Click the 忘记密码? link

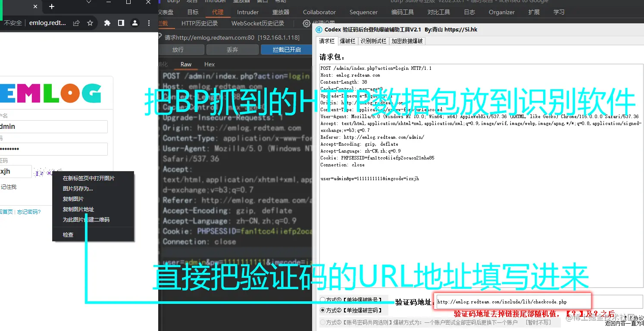(29, 212)
